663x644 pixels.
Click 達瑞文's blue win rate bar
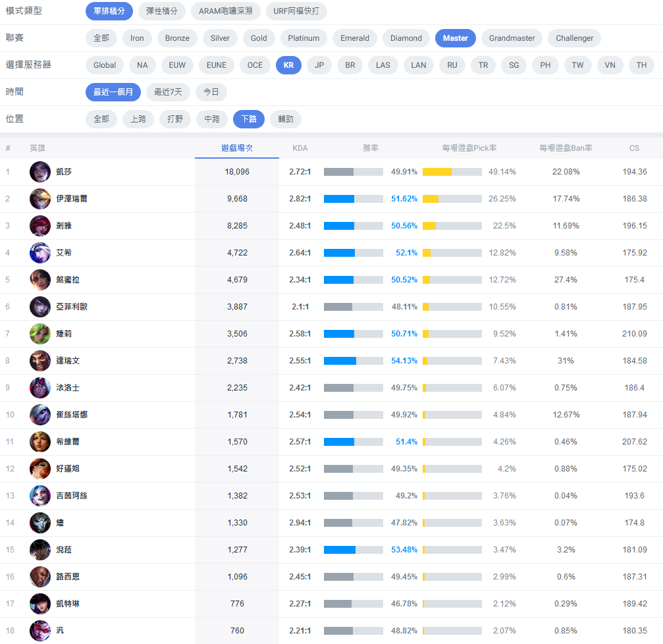[340, 361]
